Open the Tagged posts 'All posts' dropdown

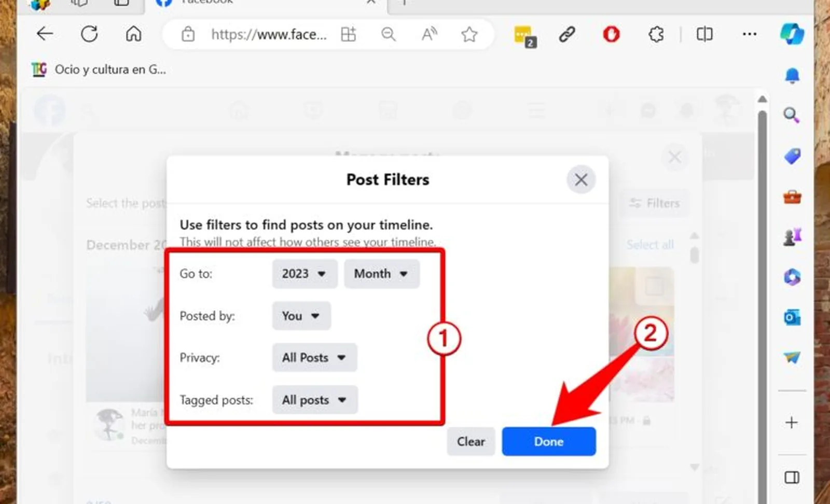point(315,400)
